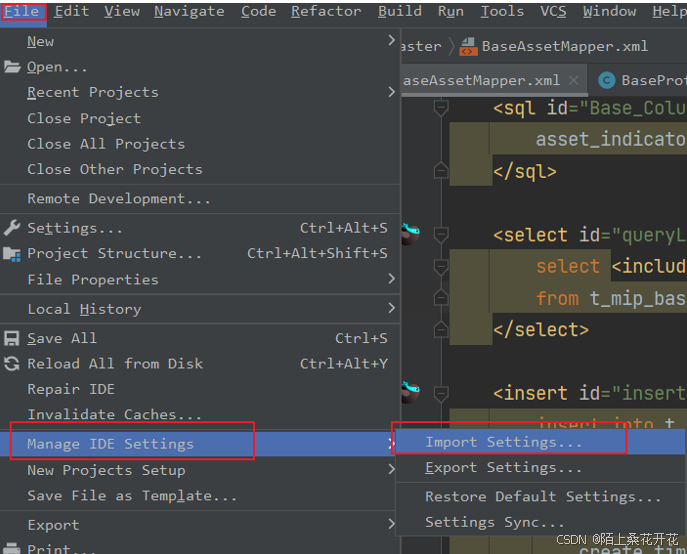Collapse the select tag fold marker
The image size is (687, 554).
[441, 234]
